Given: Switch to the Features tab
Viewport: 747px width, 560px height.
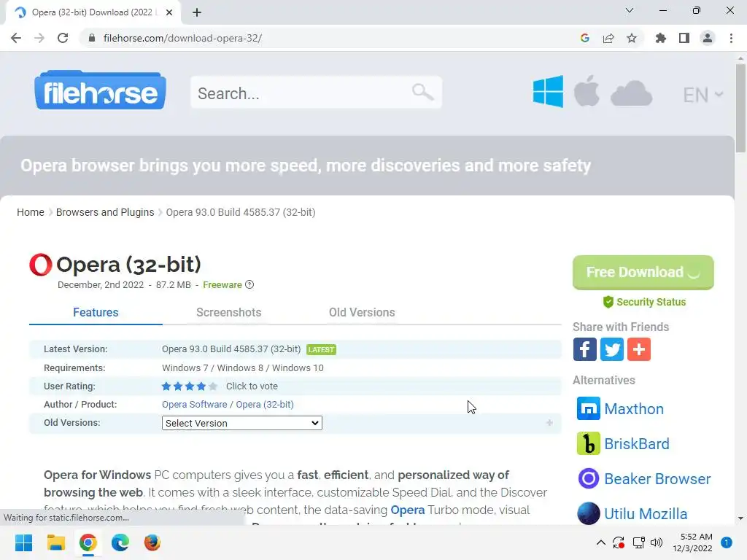Looking at the screenshot, I should 96,312.
